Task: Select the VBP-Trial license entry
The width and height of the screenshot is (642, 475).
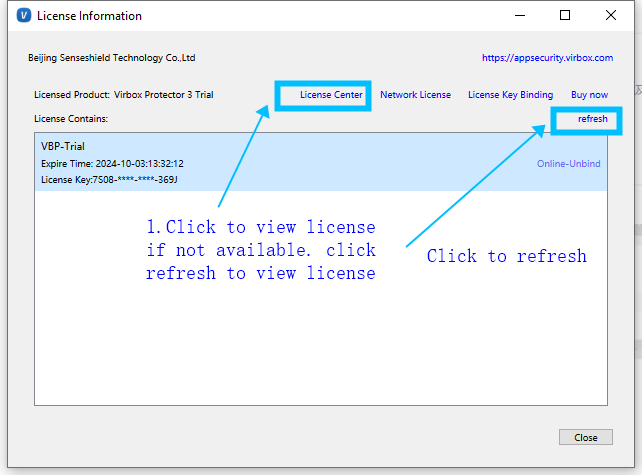Action: click(321, 162)
